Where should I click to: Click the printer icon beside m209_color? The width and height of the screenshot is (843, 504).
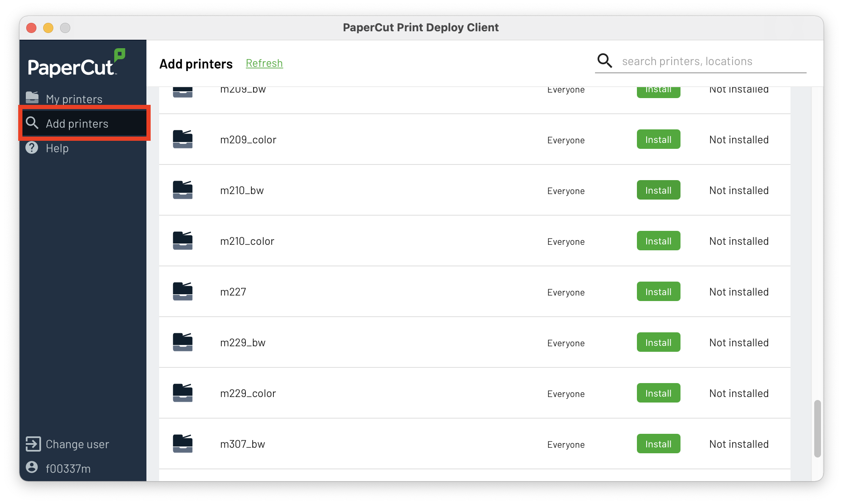coord(182,139)
